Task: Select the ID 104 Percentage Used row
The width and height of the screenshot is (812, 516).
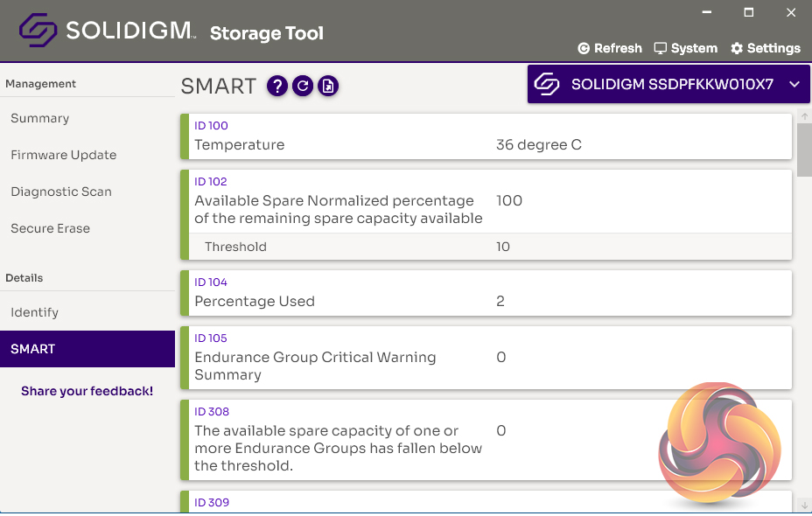Action: (486, 293)
